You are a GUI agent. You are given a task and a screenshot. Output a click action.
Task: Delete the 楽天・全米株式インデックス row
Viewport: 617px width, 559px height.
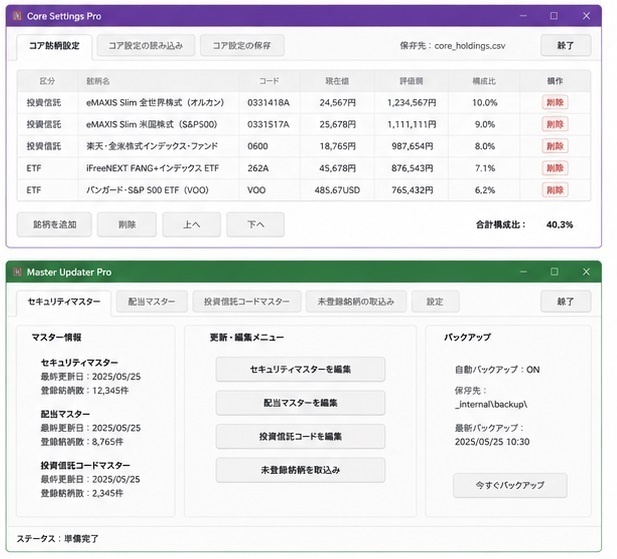point(555,146)
